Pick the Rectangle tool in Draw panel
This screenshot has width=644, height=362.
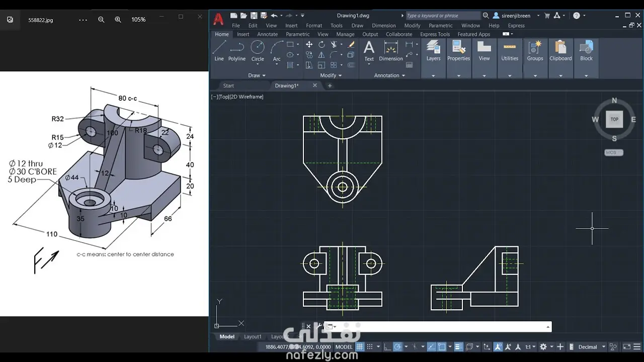(290, 44)
